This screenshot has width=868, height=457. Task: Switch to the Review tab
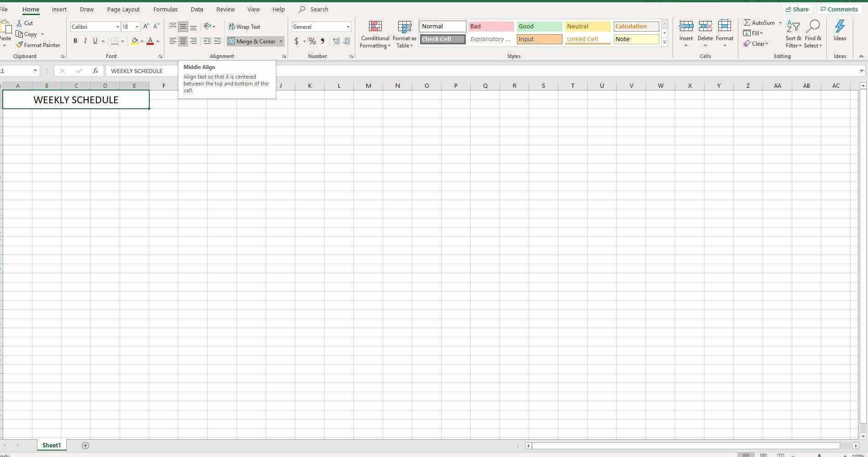click(x=226, y=9)
